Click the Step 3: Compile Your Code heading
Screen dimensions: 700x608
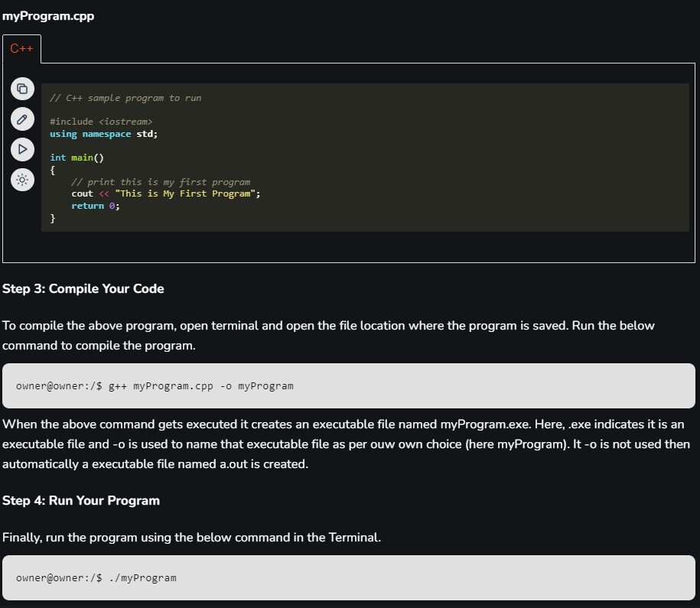point(83,289)
